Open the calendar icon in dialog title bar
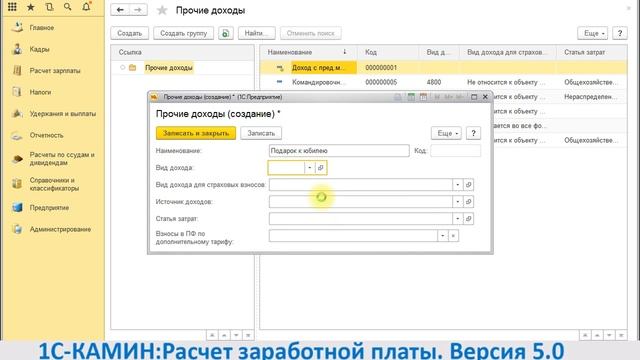This screenshot has height=360, width=640. click(423, 97)
